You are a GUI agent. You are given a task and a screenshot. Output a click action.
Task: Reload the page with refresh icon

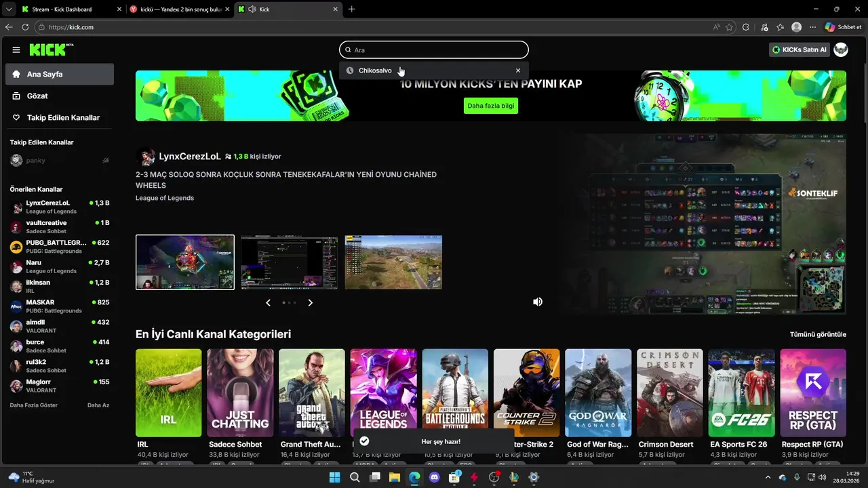pos(25,27)
